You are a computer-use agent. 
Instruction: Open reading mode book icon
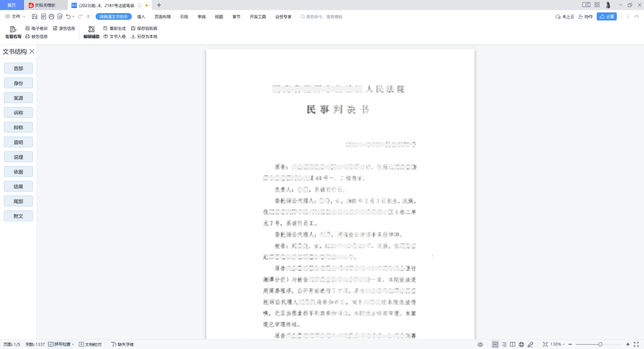[513, 345]
